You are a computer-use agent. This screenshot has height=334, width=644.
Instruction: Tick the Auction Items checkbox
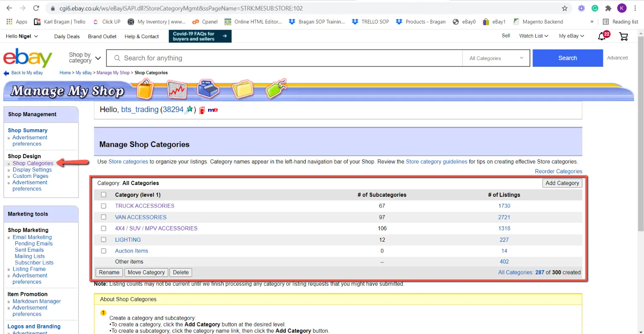click(104, 251)
